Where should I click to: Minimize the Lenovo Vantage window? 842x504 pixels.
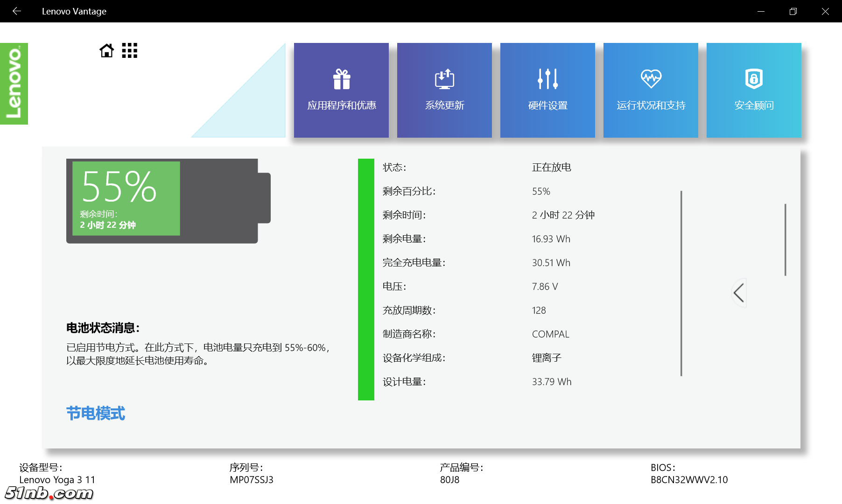point(761,11)
